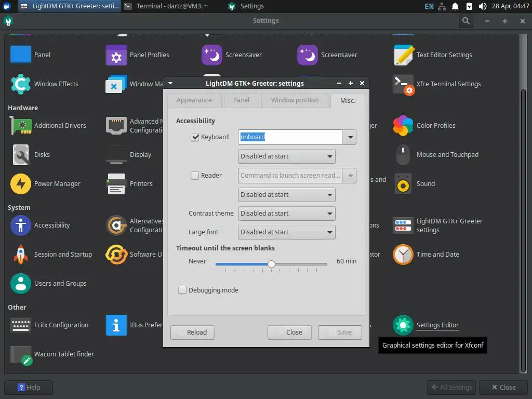This screenshot has width=532, height=399.
Task: Open Mouse and Touchpad icon
Action: click(403, 155)
